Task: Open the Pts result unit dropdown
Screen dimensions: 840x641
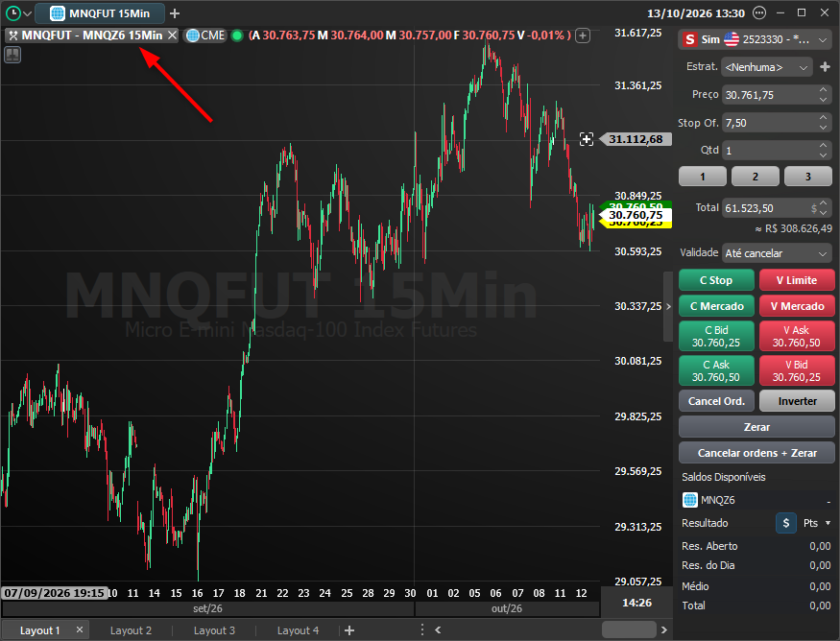Action: (x=817, y=523)
